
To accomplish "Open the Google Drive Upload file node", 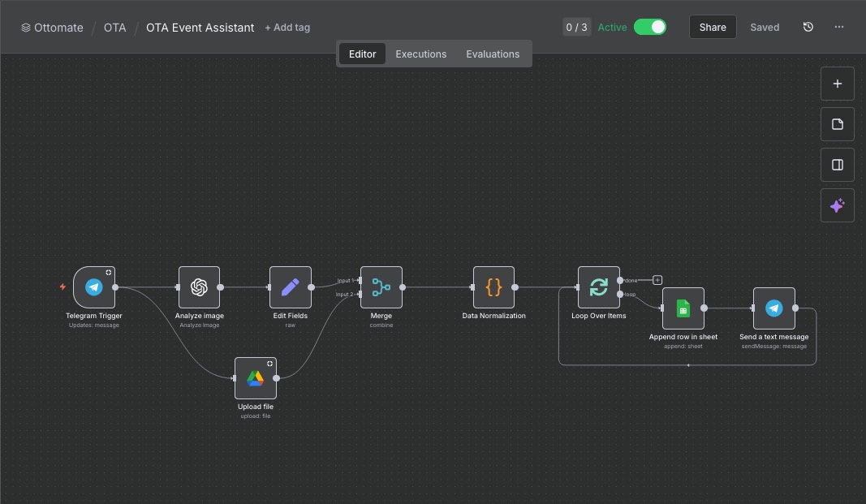I will pyautogui.click(x=255, y=377).
